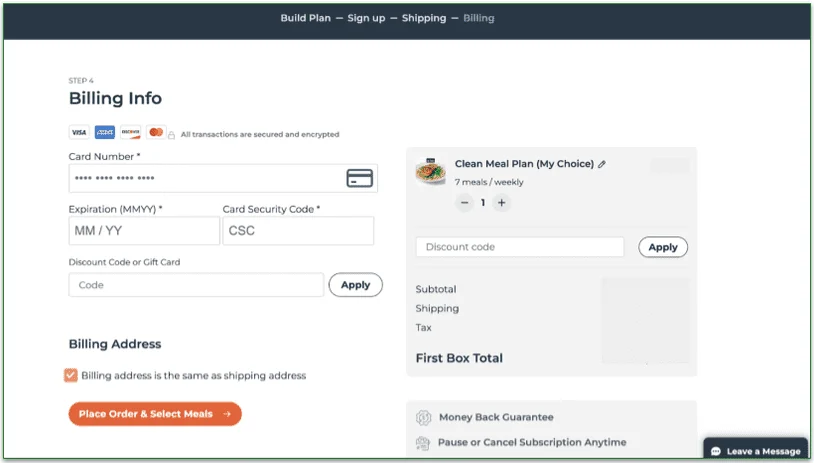Screen dimensions: 814x463
Task: Click the 'Billing address is the same as shipping address' label
Action: 194,375
